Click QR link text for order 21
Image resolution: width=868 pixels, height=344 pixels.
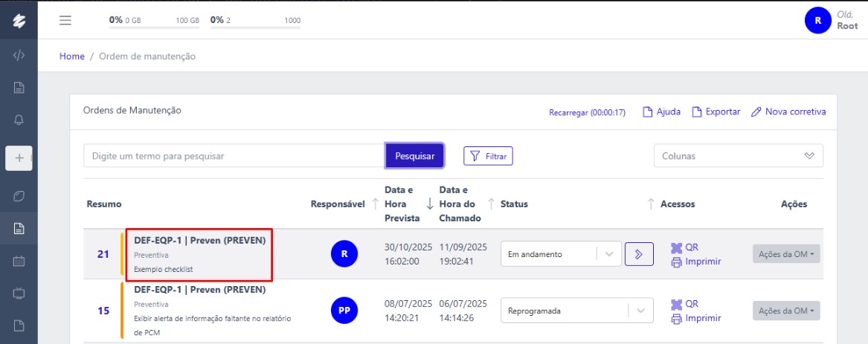coord(692,247)
